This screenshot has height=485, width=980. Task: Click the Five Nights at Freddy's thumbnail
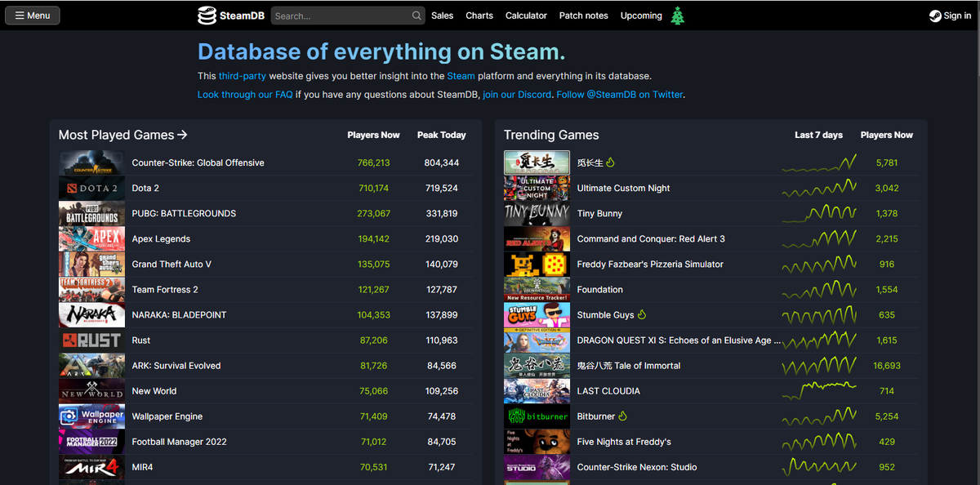click(x=537, y=441)
